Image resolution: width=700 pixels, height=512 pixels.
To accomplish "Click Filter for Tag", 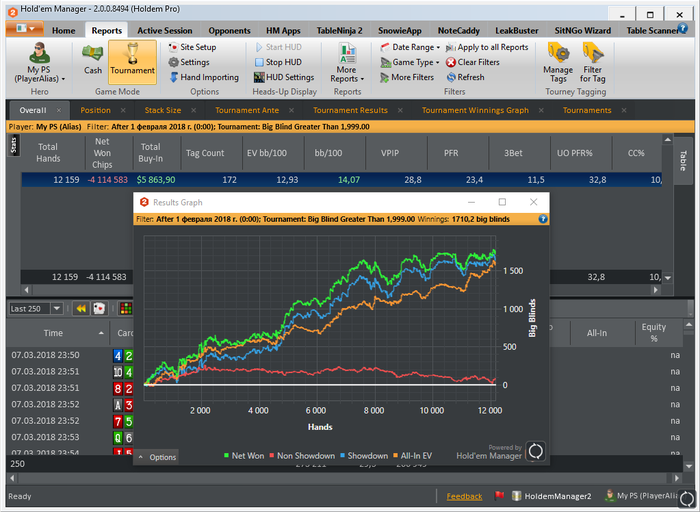I will (592, 62).
